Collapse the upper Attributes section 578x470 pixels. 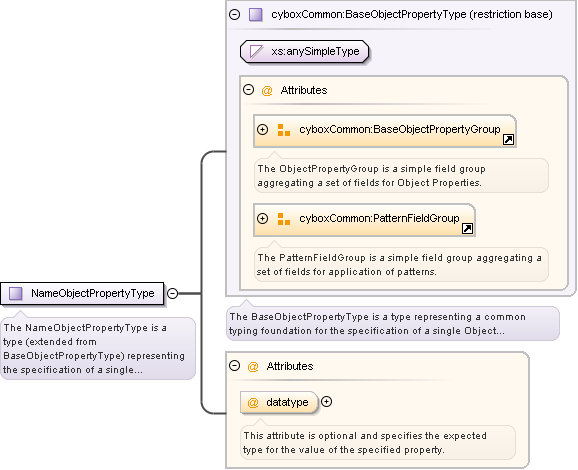[248, 90]
